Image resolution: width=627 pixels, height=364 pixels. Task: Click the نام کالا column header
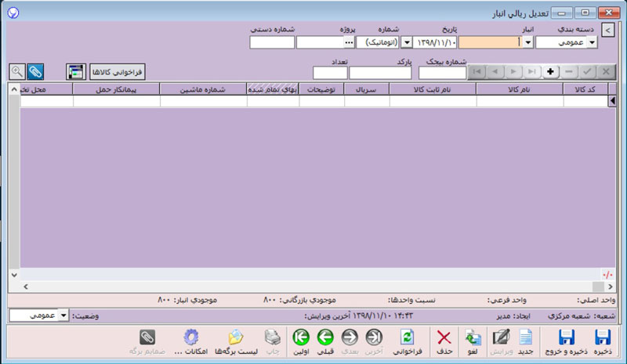point(520,89)
